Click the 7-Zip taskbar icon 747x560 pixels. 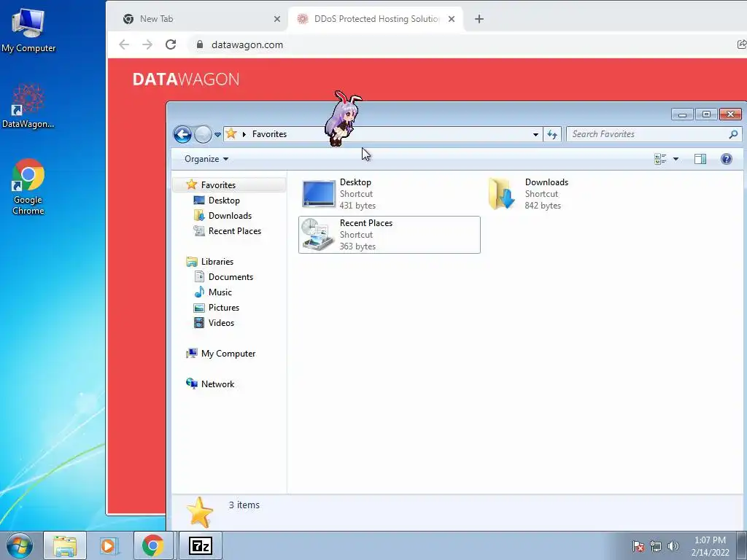200,545
